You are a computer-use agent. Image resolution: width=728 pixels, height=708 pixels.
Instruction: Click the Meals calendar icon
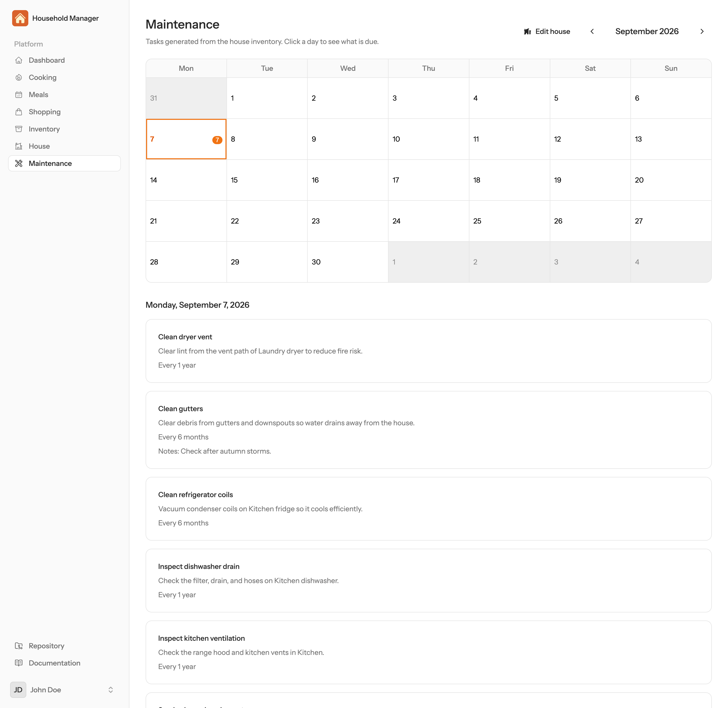coord(19,95)
